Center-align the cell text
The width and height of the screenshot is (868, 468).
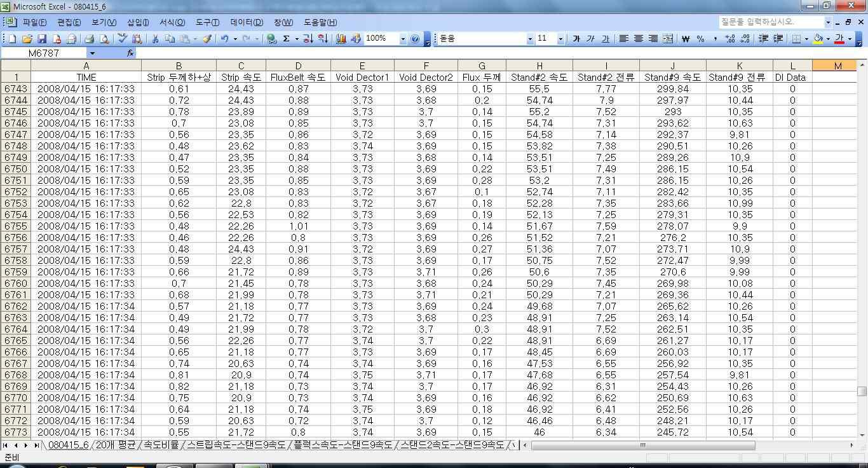point(639,39)
